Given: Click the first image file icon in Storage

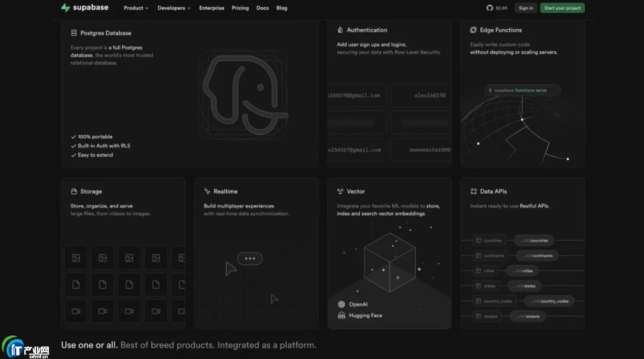Looking at the screenshot, I should click(76, 258).
